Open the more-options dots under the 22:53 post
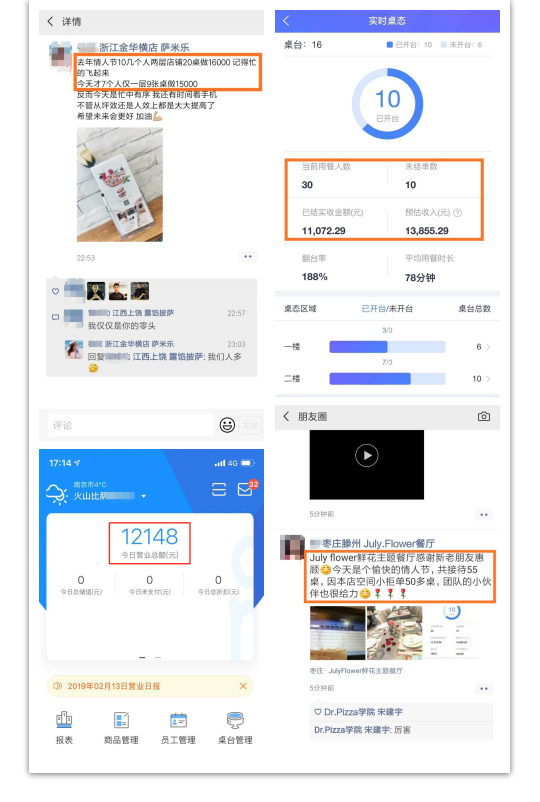The image size is (540, 802). pos(248,257)
